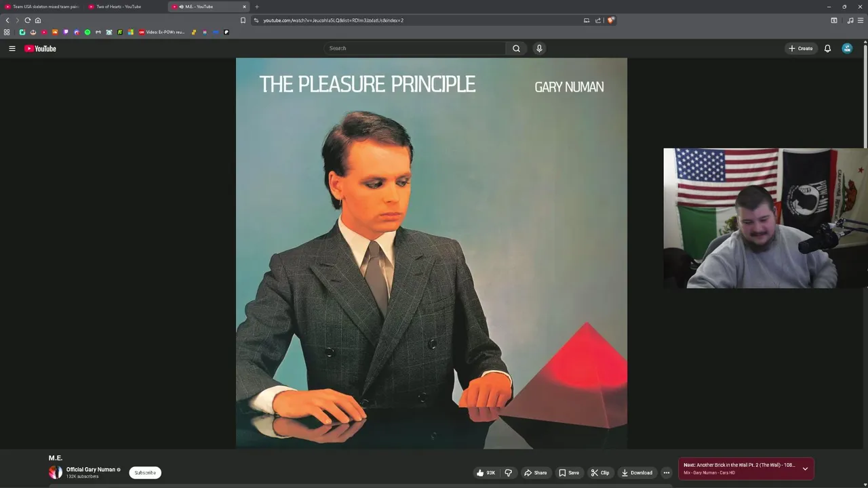
Task: Toggle the browser sidebar panel
Action: [x=834, y=20]
